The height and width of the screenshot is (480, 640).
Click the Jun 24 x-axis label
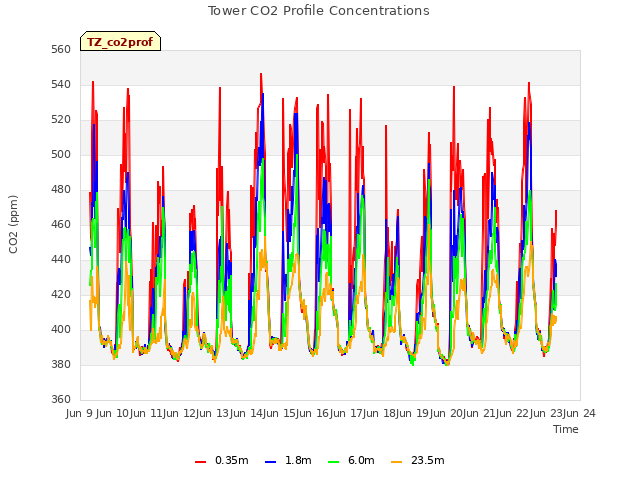tap(578, 414)
